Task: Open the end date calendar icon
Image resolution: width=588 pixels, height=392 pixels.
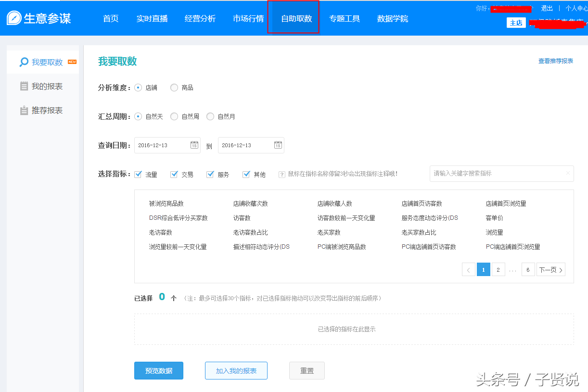Action: pyautogui.click(x=278, y=145)
